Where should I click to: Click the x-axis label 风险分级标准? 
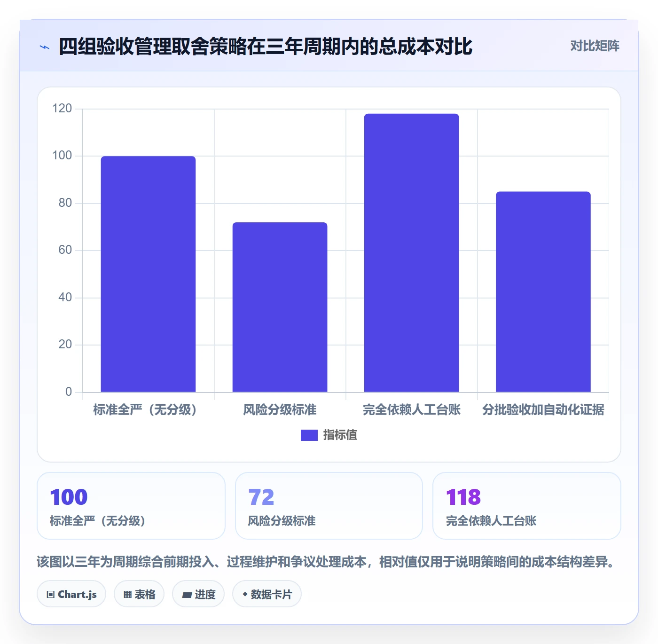[x=280, y=410]
